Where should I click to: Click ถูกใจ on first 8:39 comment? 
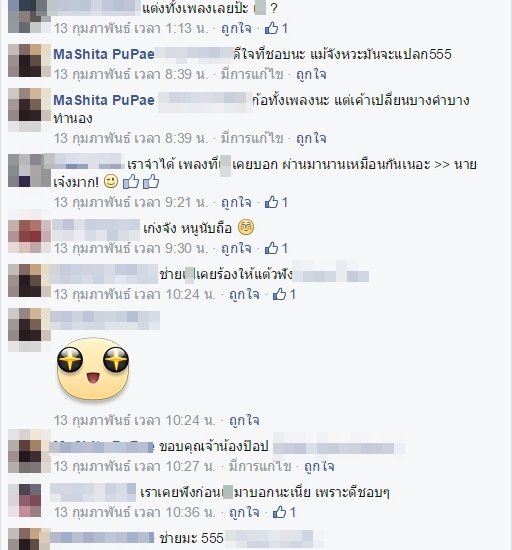(311, 74)
